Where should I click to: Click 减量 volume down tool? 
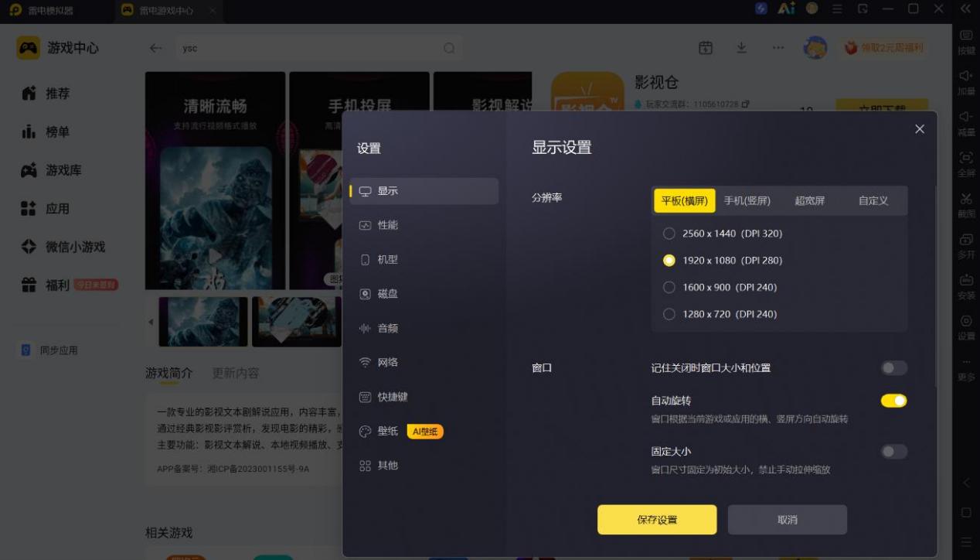[x=966, y=123]
